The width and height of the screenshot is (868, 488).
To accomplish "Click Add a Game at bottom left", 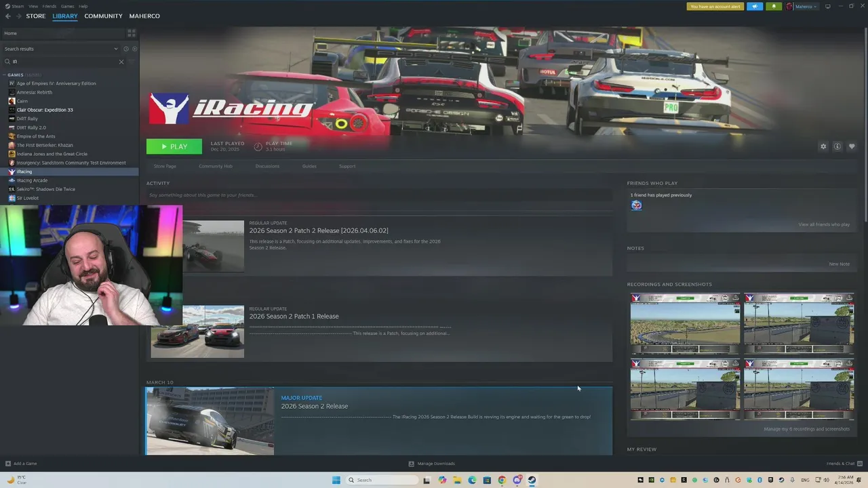I will click(21, 464).
